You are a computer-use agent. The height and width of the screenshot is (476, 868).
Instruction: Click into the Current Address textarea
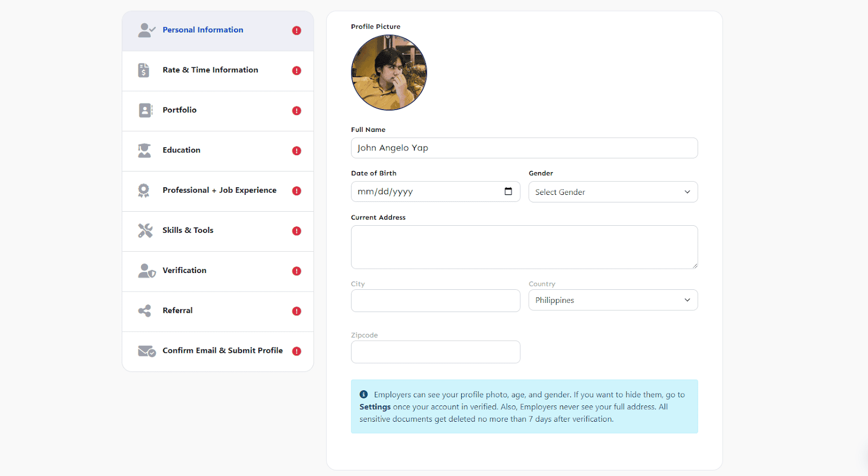tap(524, 247)
